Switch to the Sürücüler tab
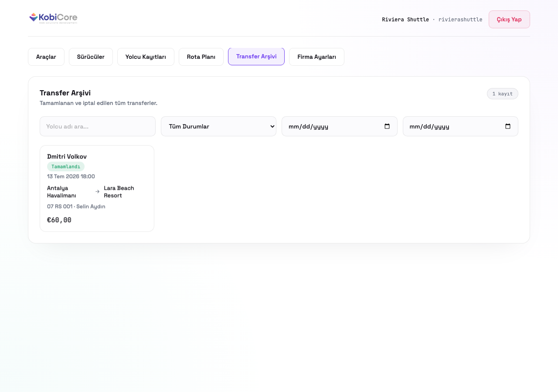The image size is (558, 392). (91, 57)
